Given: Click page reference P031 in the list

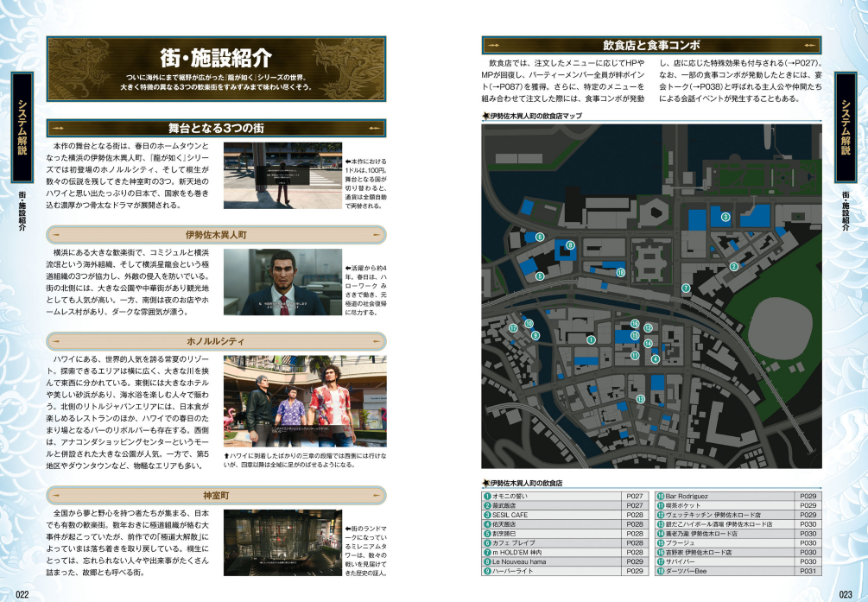Looking at the screenshot, I should [808, 571].
